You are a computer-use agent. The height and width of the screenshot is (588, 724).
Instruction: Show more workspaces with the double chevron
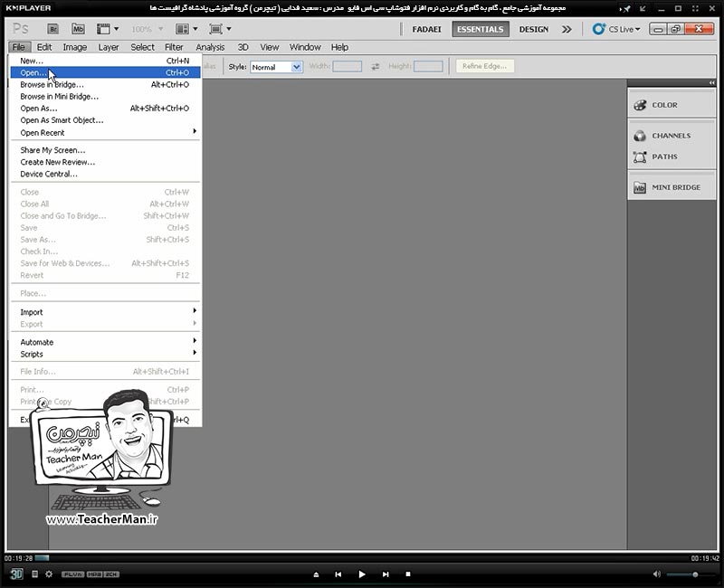tap(567, 29)
